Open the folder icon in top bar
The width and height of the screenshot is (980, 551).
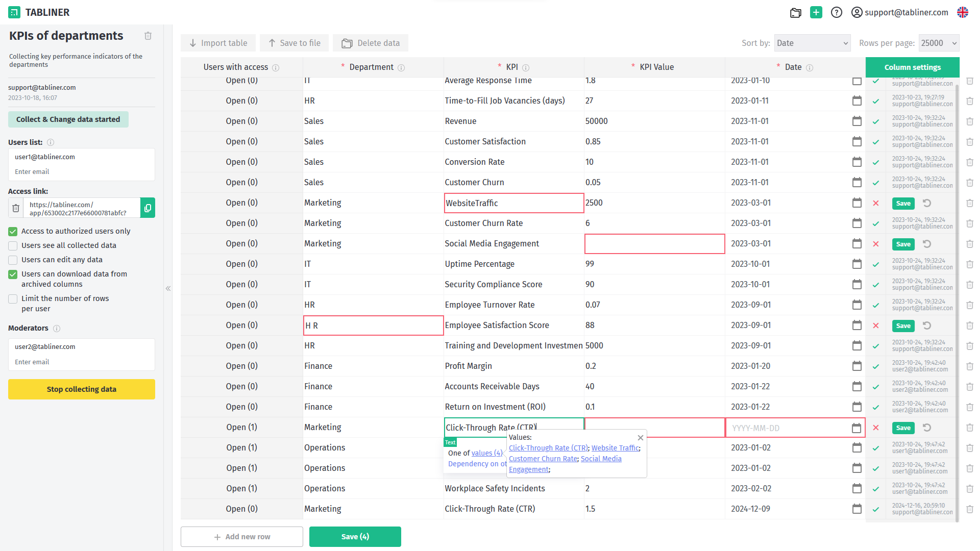click(x=795, y=13)
